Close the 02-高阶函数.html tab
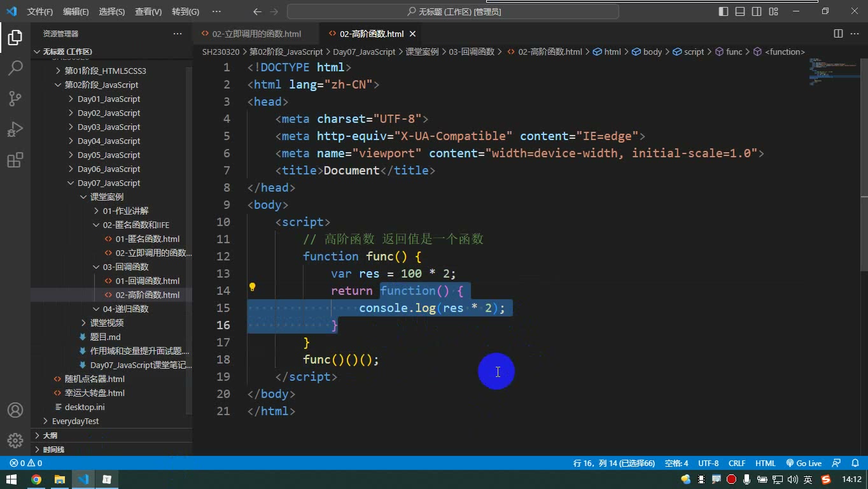The height and width of the screenshot is (489, 868). (x=412, y=34)
